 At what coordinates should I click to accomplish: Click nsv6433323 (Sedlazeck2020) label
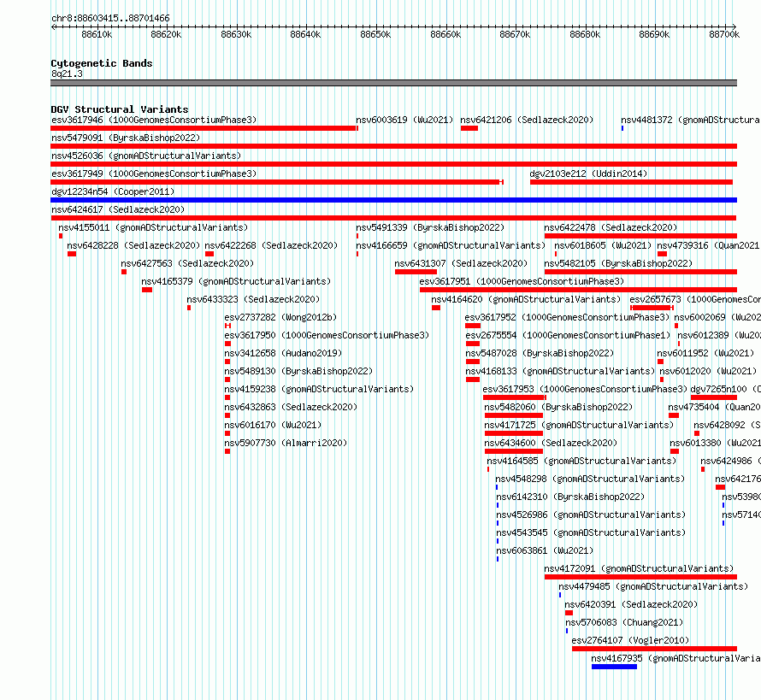click(253, 299)
